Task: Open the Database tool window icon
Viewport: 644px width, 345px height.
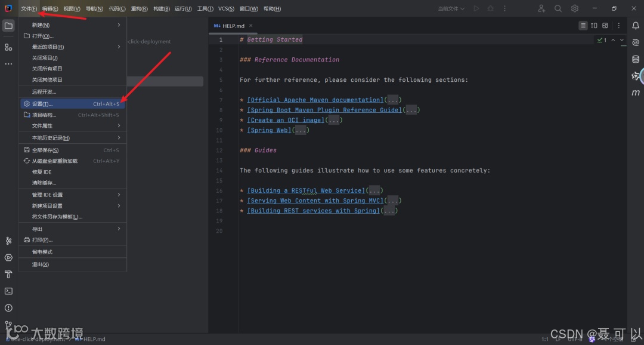Action: (x=636, y=59)
